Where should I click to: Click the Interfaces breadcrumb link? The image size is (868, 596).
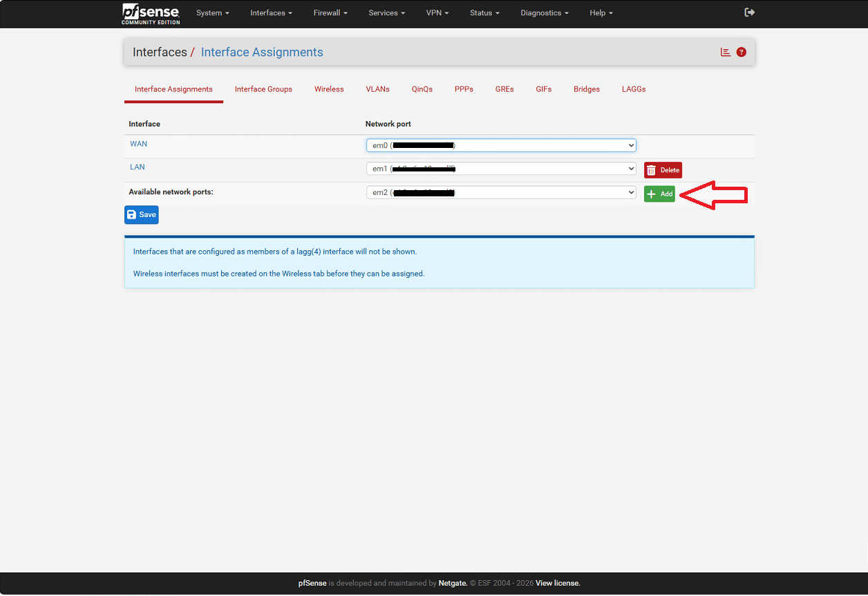pos(160,53)
